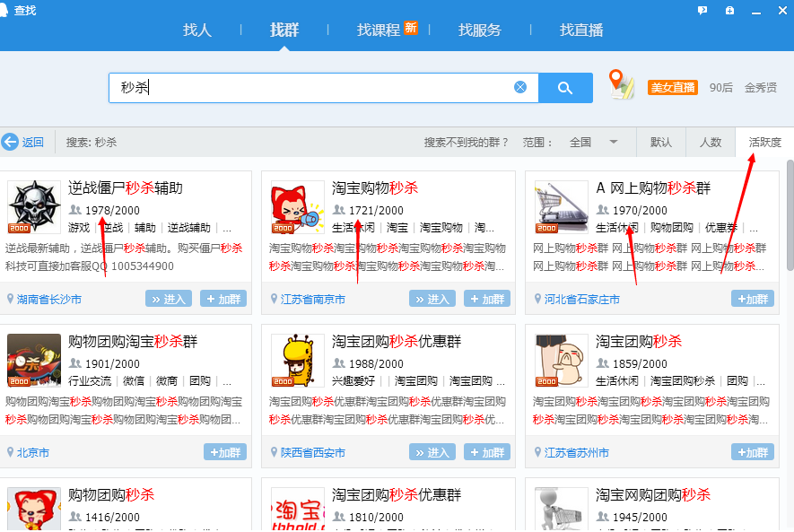Enter the 逆战僵尸秒杀辅助 group with 进入
Image resolution: width=794 pixels, height=532 pixels.
pyautogui.click(x=169, y=299)
